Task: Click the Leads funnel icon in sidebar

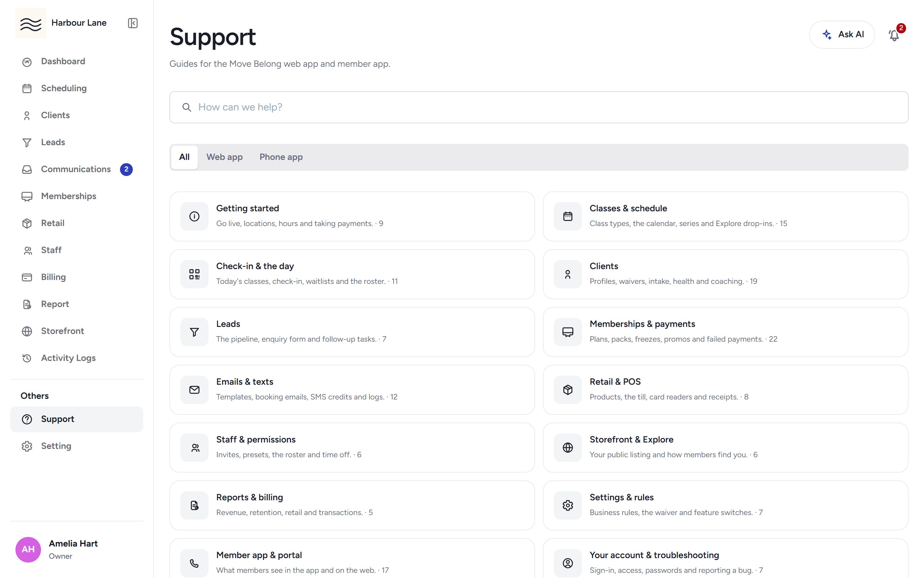Action: (x=27, y=143)
